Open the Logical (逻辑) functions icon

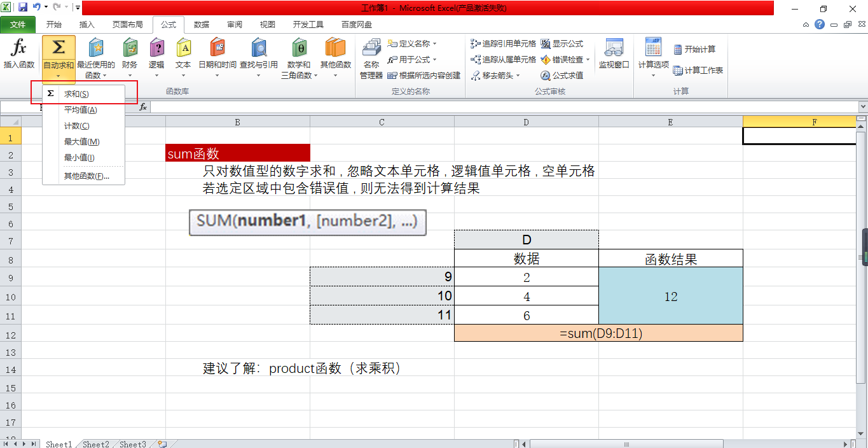pos(156,48)
